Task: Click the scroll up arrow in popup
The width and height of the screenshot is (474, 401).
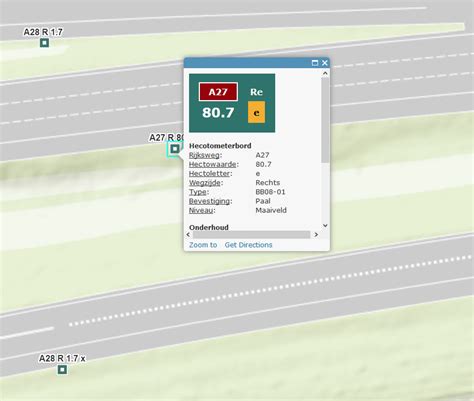Action: point(325,73)
